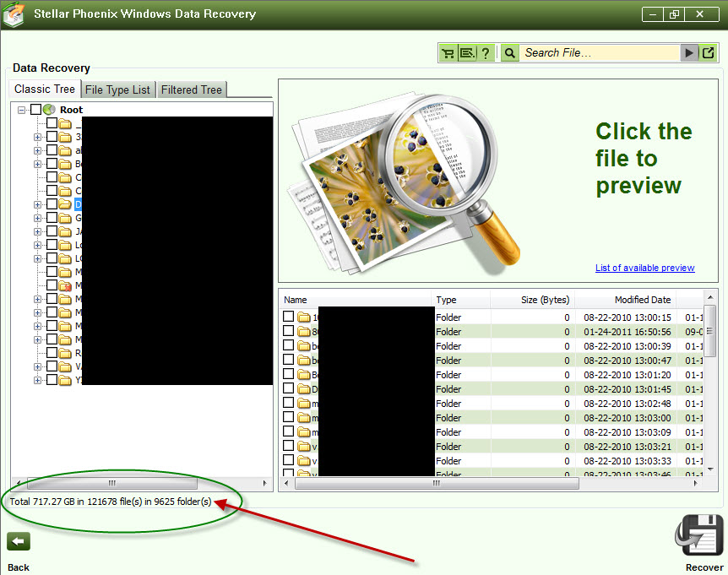This screenshot has width=728, height=575.
Task: Open the Filtered Tree tab
Action: click(x=191, y=90)
